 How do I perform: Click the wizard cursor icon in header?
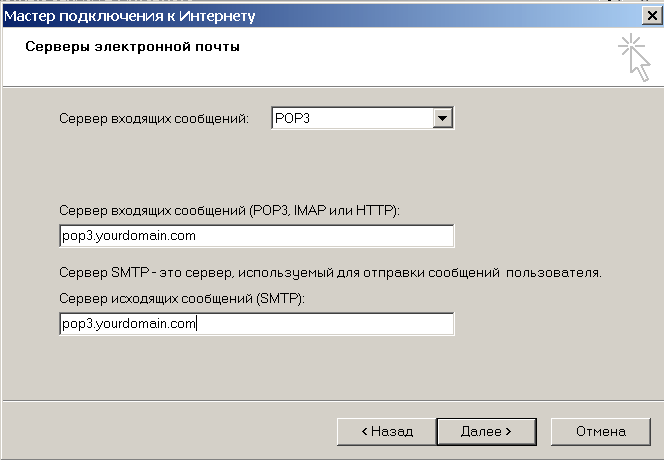click(633, 55)
